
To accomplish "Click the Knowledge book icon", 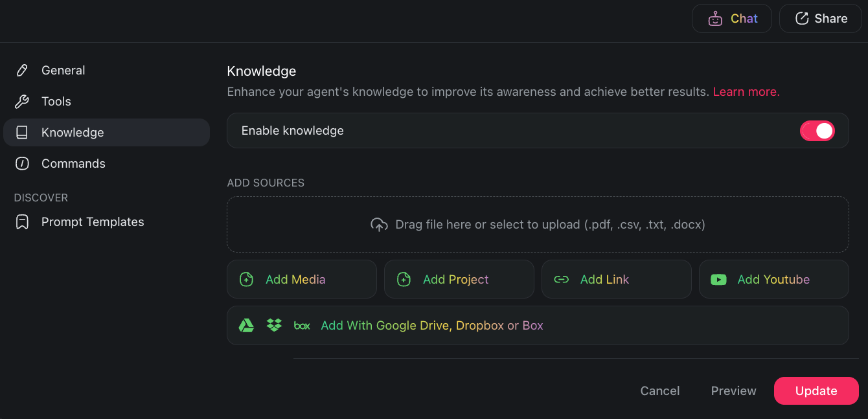I will 23,132.
